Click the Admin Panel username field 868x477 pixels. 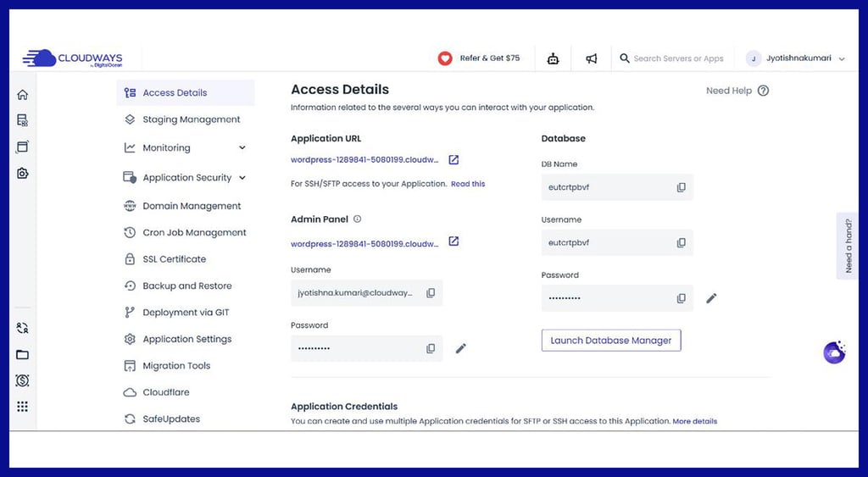tap(366, 293)
